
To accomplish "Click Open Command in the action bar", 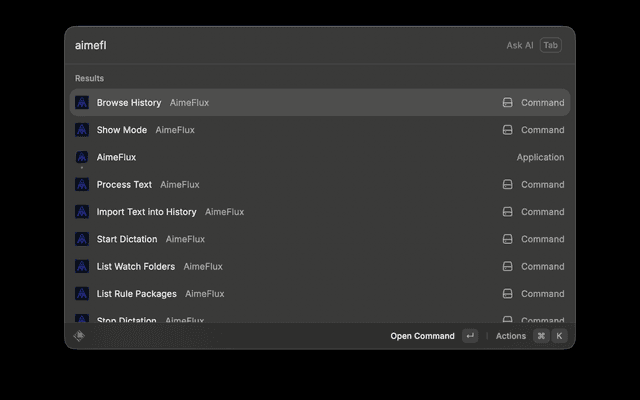I will [x=422, y=336].
